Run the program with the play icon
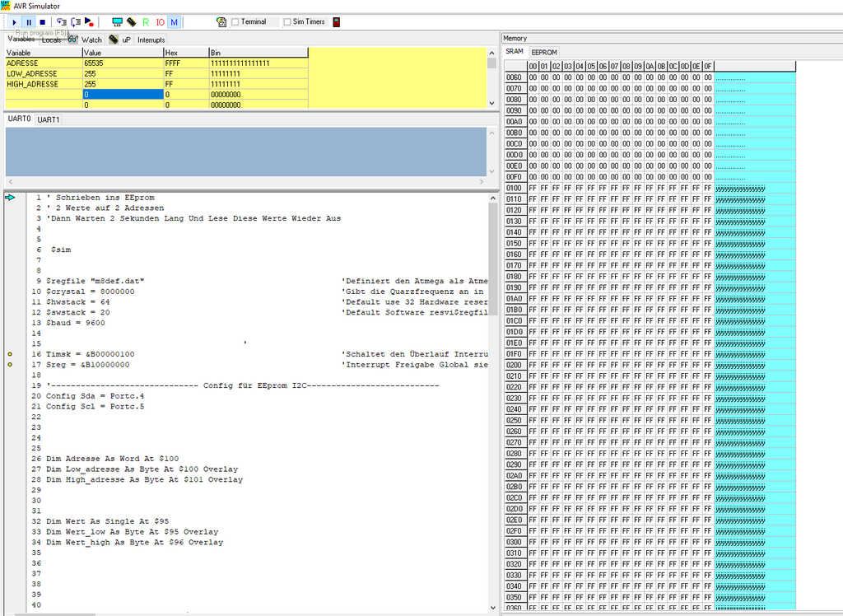The width and height of the screenshot is (843, 616). coord(15,22)
